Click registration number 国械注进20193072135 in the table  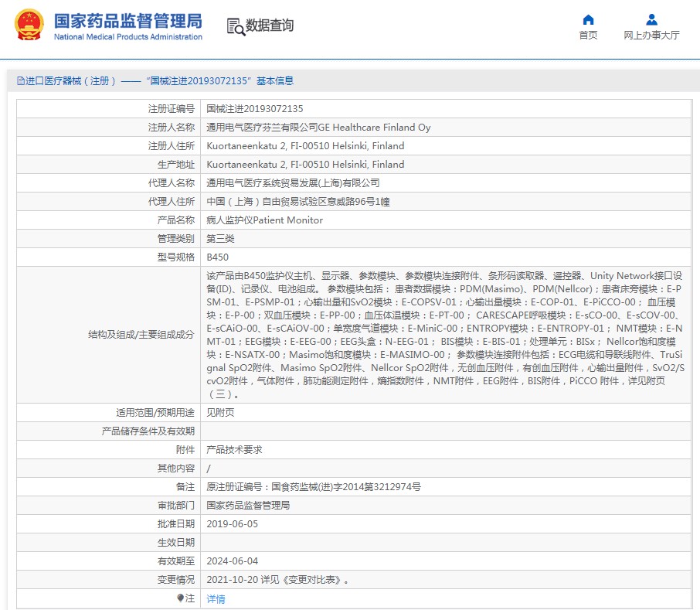pos(255,109)
